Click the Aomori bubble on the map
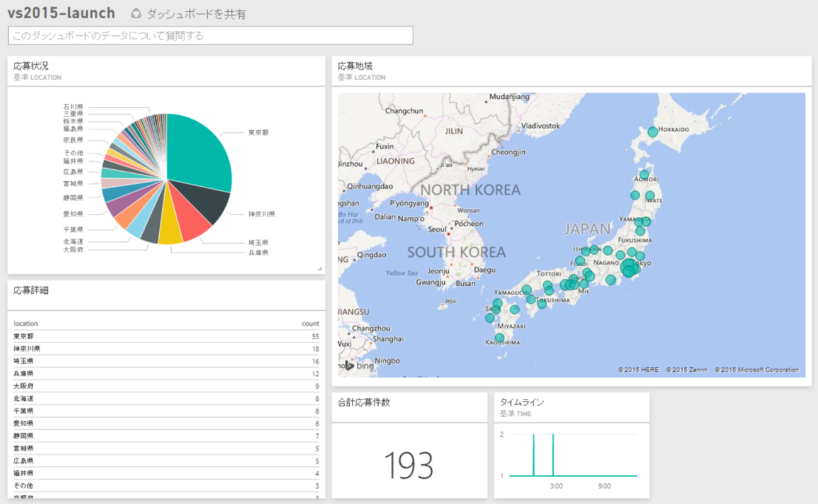Screen dimensions: 818x504 point(644,175)
